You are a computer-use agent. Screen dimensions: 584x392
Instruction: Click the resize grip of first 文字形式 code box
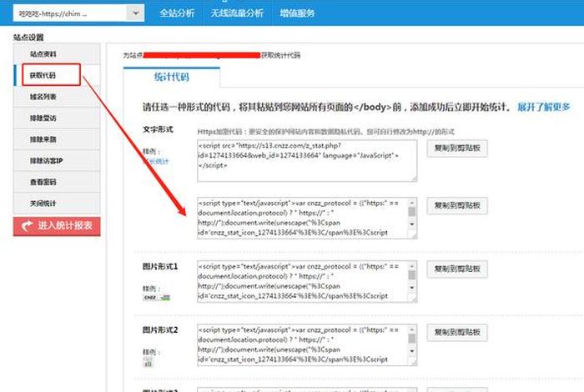click(x=414, y=178)
